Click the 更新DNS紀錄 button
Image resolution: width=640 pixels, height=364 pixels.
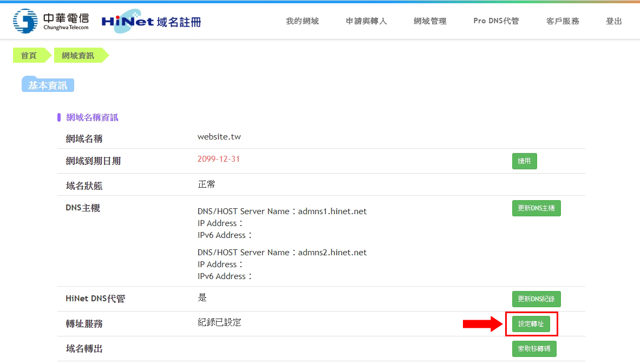[536, 299]
